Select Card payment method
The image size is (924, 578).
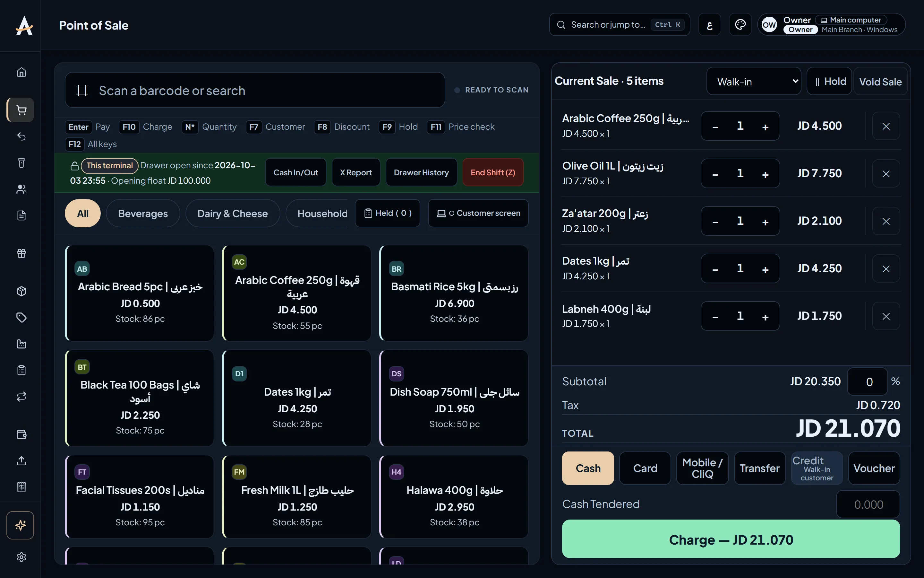click(x=645, y=468)
